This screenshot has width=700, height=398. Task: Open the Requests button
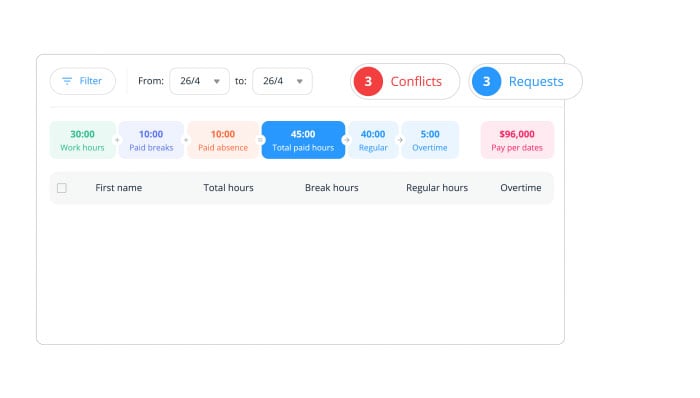(x=525, y=81)
